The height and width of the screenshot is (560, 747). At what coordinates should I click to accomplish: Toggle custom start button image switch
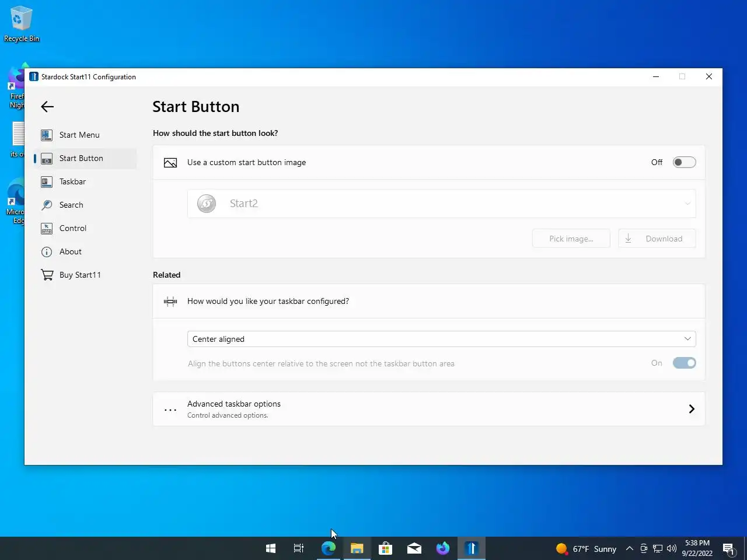(x=684, y=162)
